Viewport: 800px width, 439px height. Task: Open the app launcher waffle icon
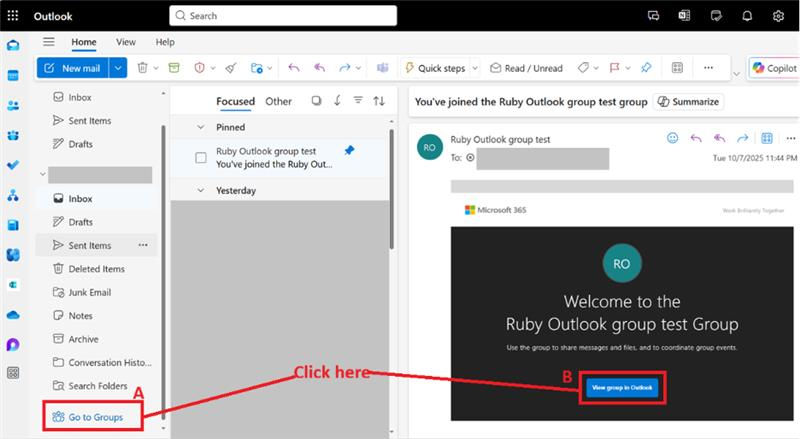pyautogui.click(x=13, y=16)
